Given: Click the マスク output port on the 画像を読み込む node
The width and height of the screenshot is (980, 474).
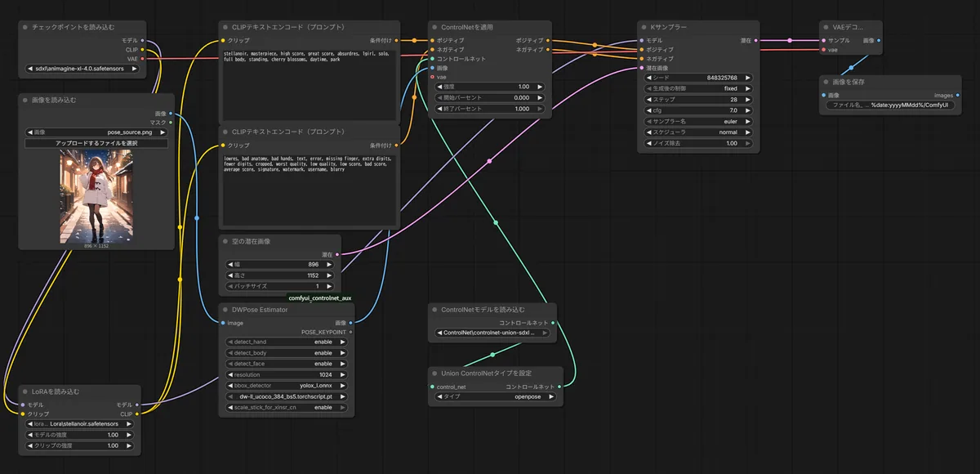Looking at the screenshot, I should [170, 123].
